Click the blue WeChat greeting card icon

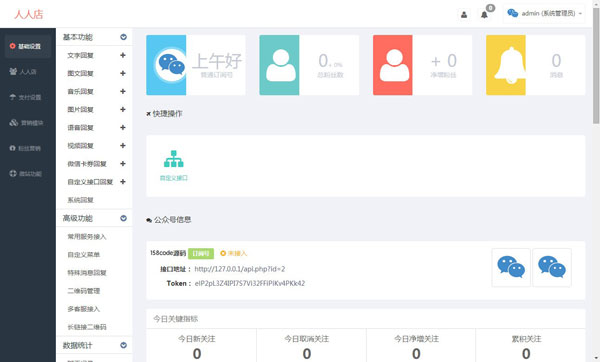(166, 65)
